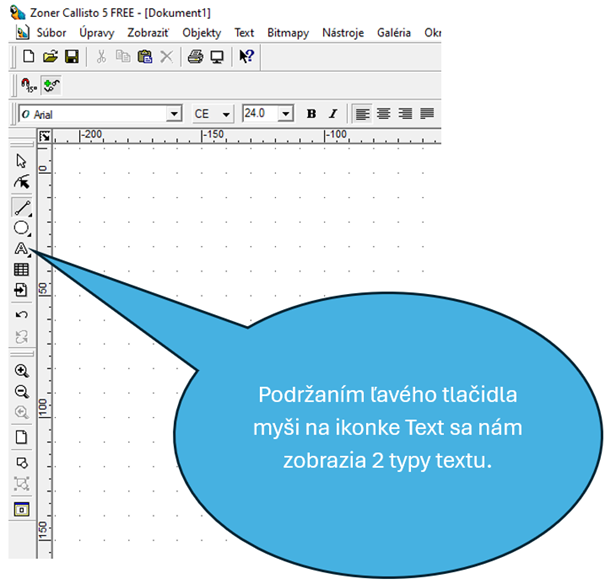
Task: Open the Úpravy menu
Action: pyautogui.click(x=96, y=33)
